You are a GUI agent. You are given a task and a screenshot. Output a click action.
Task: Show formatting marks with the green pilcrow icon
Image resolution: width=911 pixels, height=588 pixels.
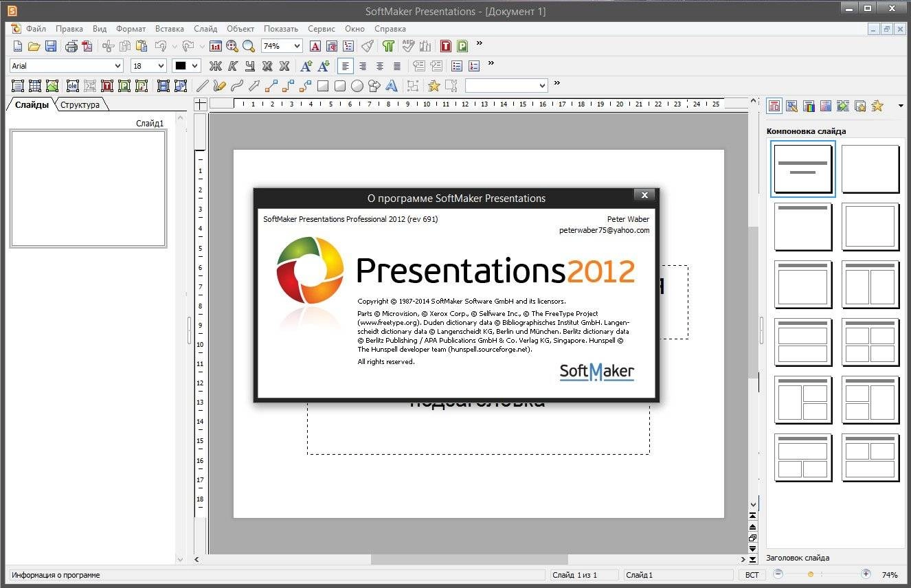tap(389, 46)
